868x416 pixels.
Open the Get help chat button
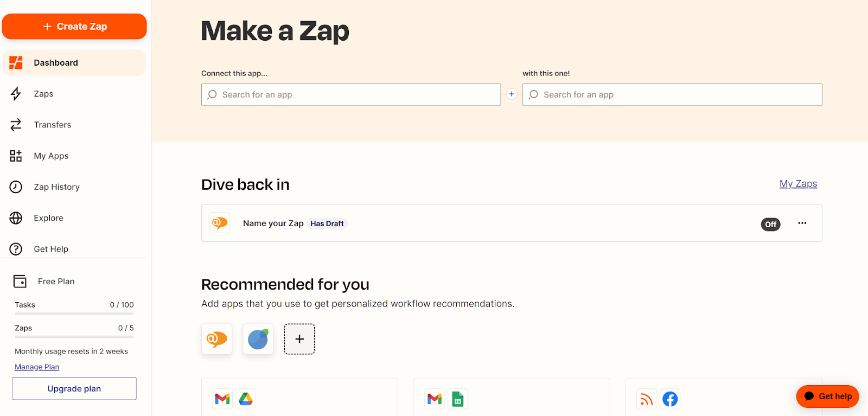point(827,396)
